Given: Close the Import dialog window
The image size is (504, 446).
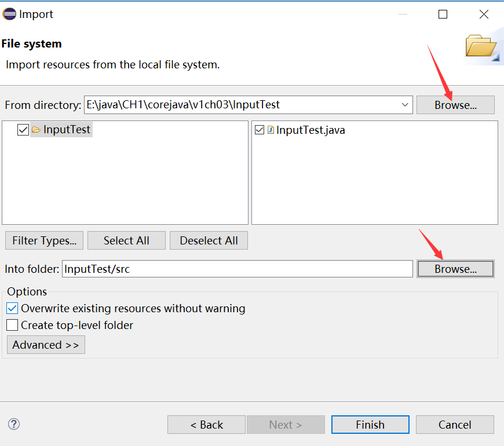Looking at the screenshot, I should (x=484, y=14).
